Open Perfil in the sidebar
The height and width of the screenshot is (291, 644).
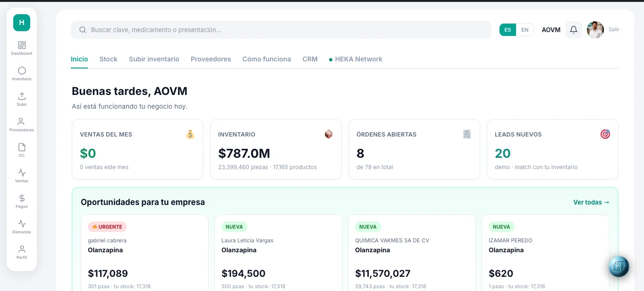[x=22, y=252]
